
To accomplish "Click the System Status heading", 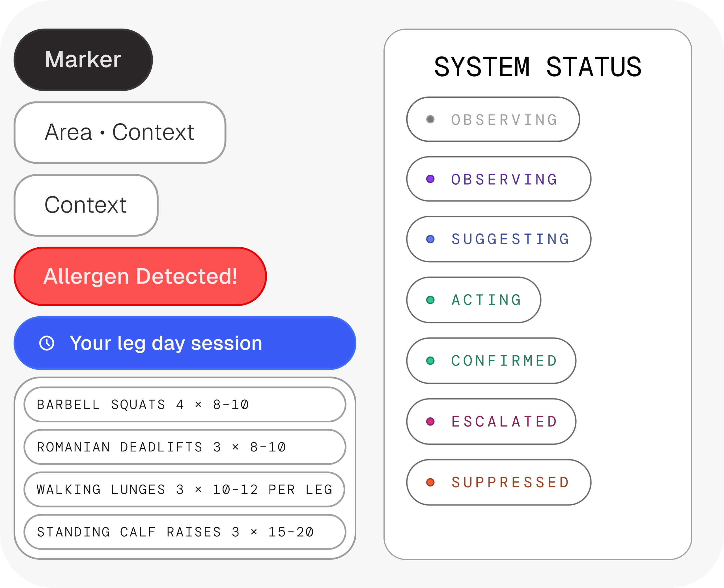I will point(538,67).
